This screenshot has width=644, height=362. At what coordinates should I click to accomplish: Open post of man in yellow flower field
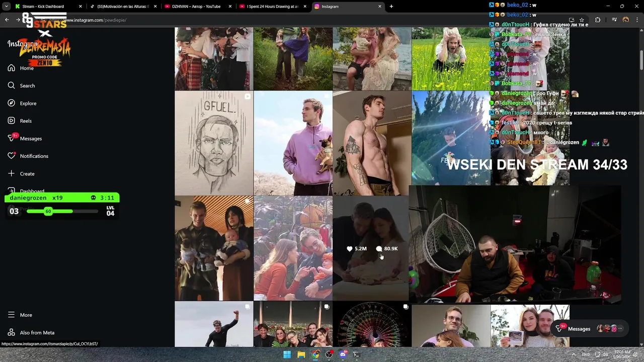click(x=451, y=59)
